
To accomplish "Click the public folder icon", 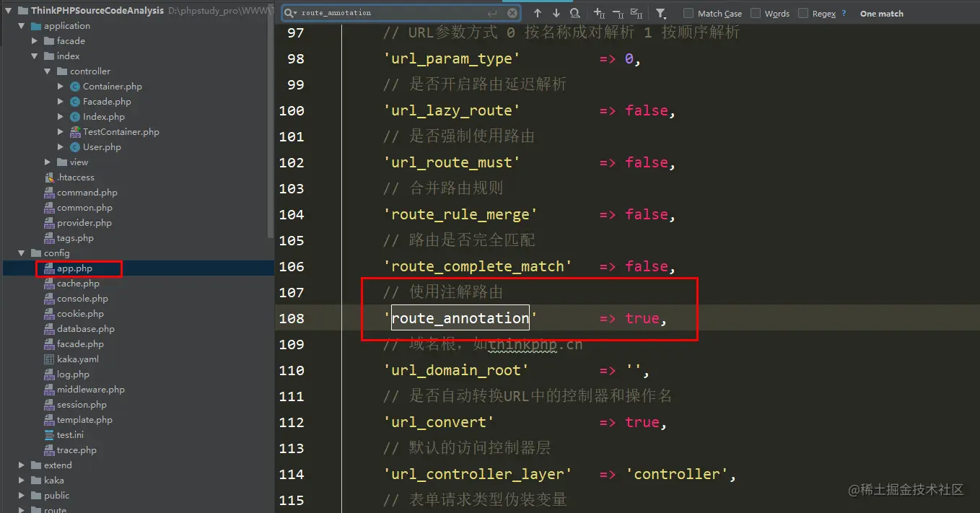I will pyautogui.click(x=36, y=496).
